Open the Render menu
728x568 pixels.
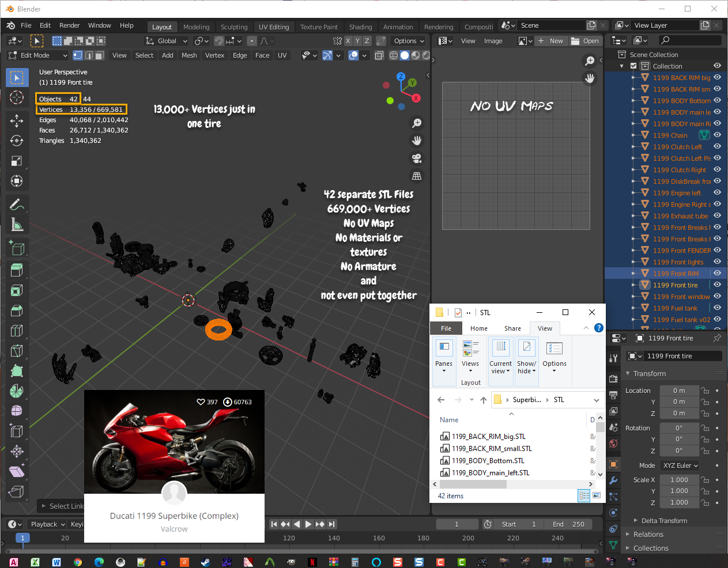pos(69,25)
